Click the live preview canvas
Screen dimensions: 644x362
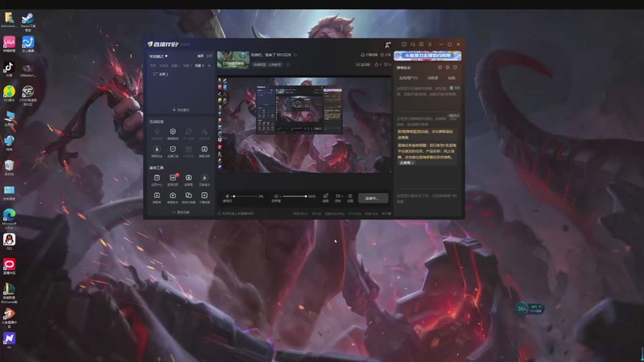304,125
